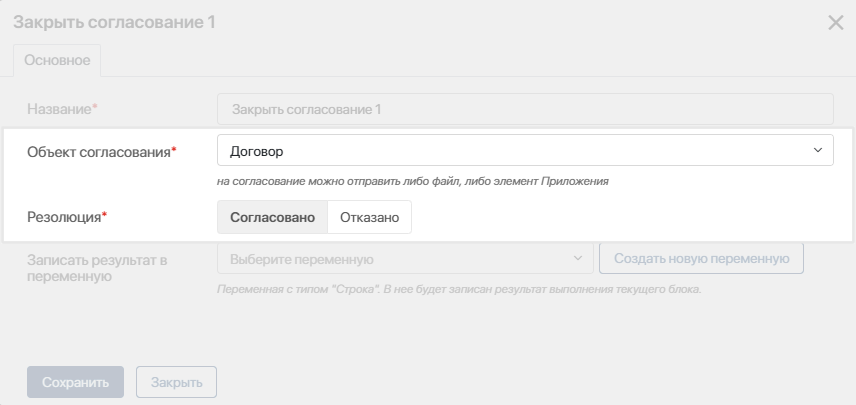Click the Создать новую переменную button

click(702, 258)
